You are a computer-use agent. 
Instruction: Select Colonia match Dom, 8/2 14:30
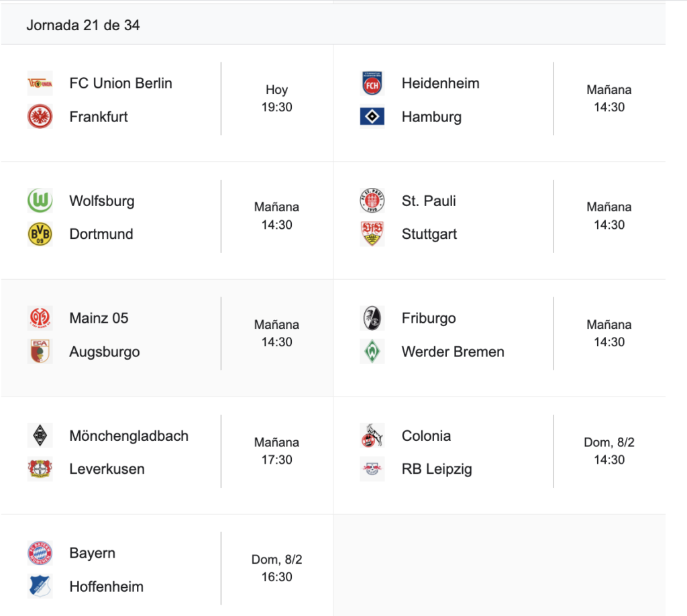609,451
